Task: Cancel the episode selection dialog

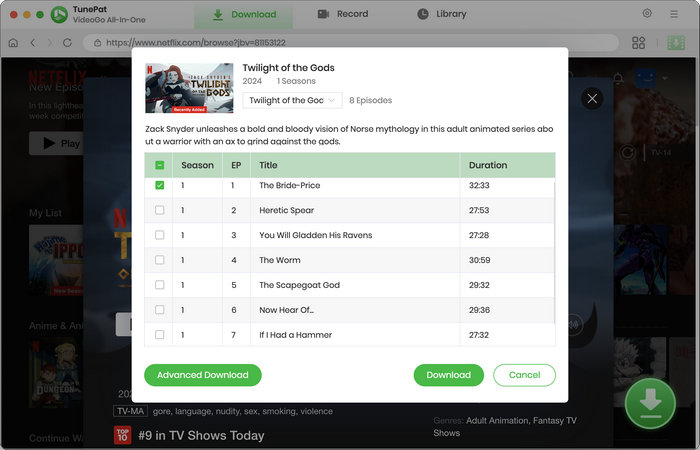Action: click(x=525, y=375)
